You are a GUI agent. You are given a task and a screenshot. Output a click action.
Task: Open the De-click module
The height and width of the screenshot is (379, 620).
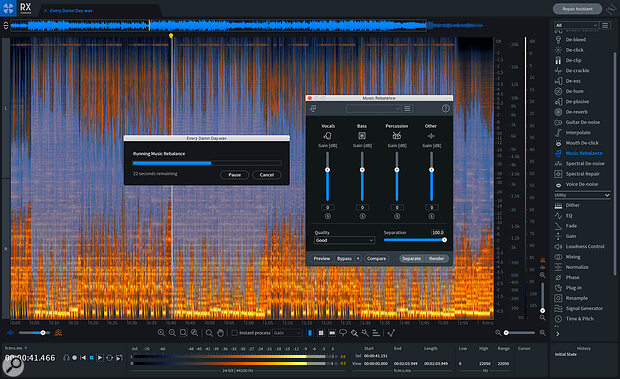point(569,50)
